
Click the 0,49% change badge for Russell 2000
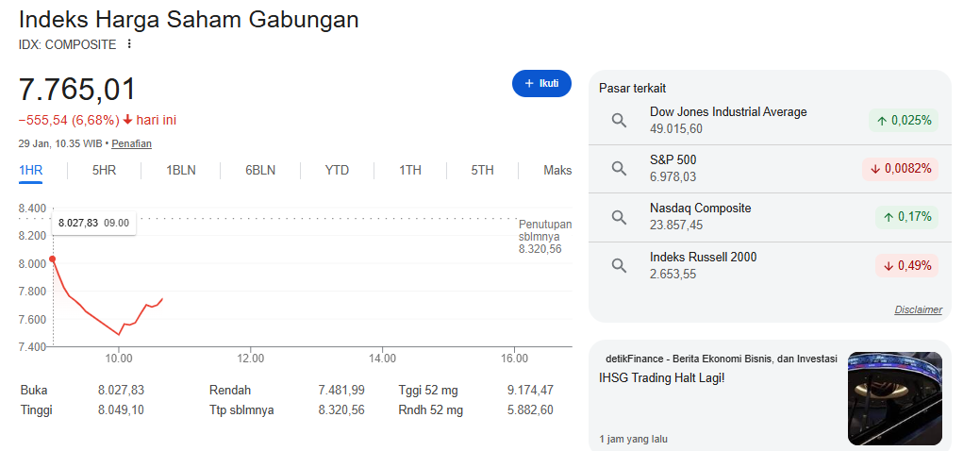(906, 266)
